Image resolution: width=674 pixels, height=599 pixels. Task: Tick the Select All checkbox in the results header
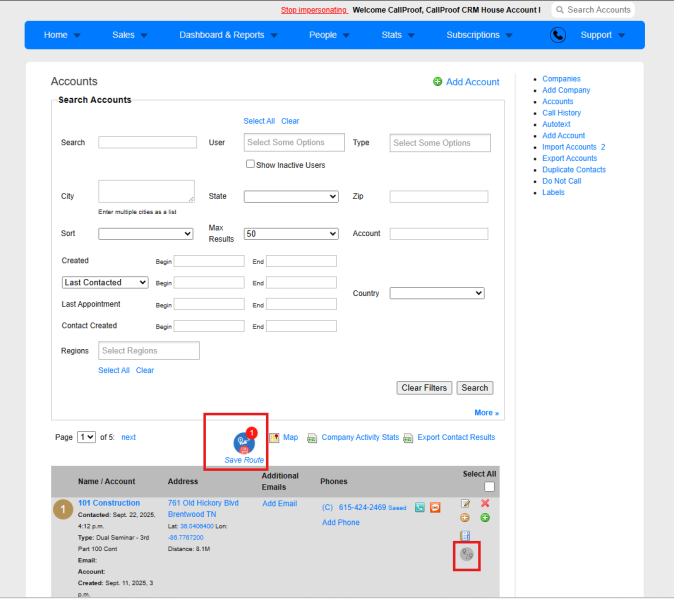[489, 487]
